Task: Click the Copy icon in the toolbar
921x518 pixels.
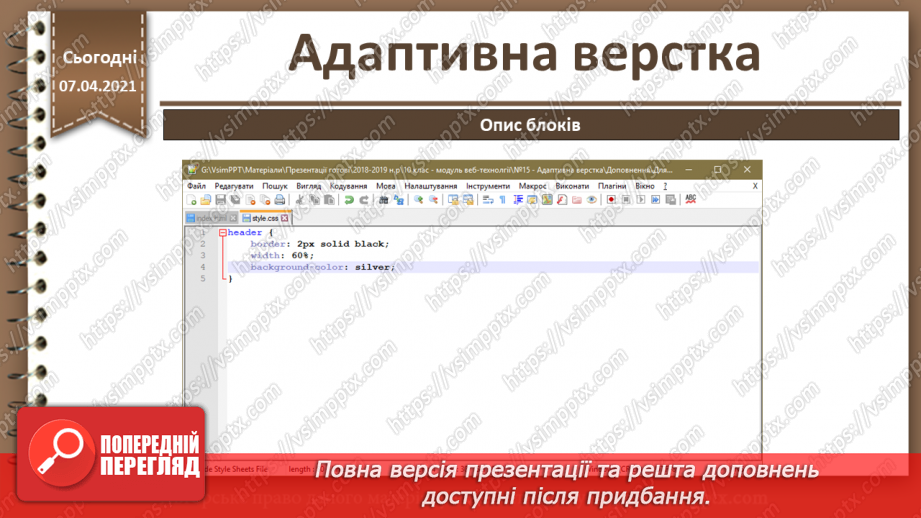Action: click(314, 200)
